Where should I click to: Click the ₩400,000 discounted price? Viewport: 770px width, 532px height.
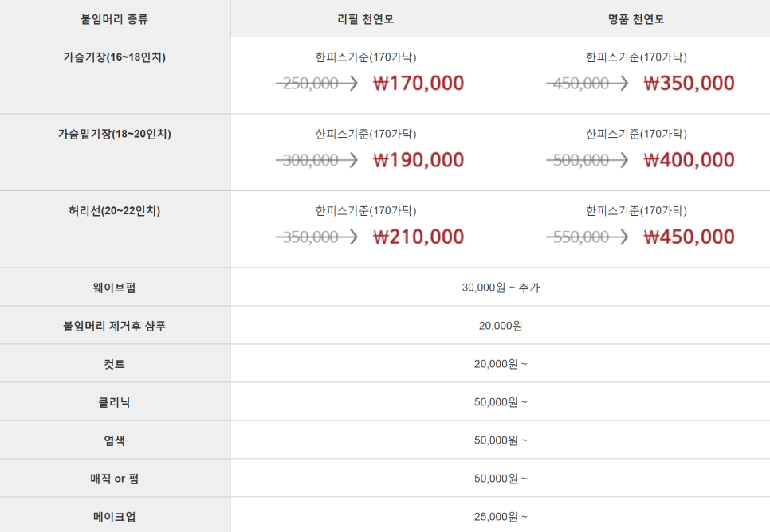pyautogui.click(x=689, y=160)
